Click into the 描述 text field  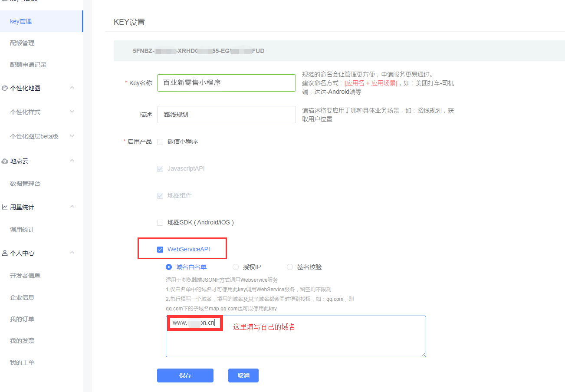226,115
